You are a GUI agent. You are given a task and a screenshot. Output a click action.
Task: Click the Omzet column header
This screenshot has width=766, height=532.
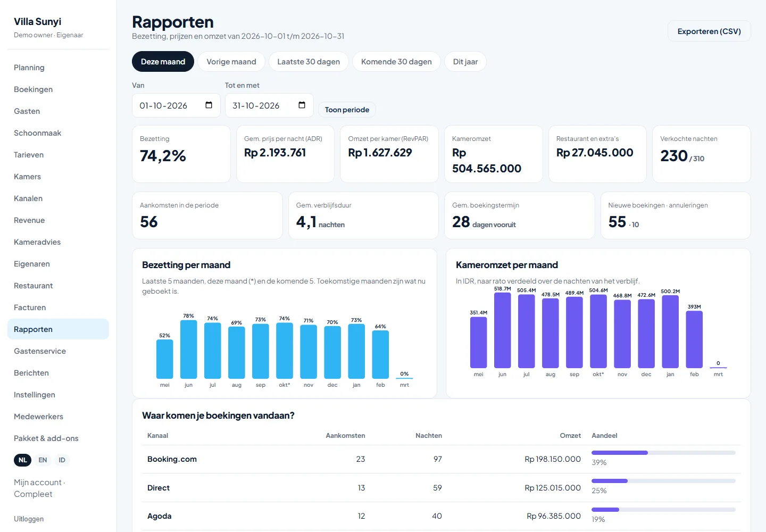pos(570,435)
